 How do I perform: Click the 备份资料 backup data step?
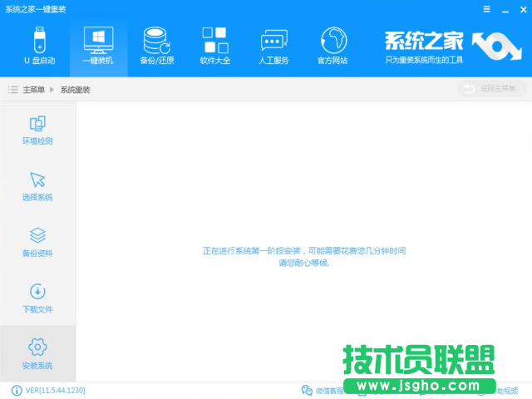point(37,242)
